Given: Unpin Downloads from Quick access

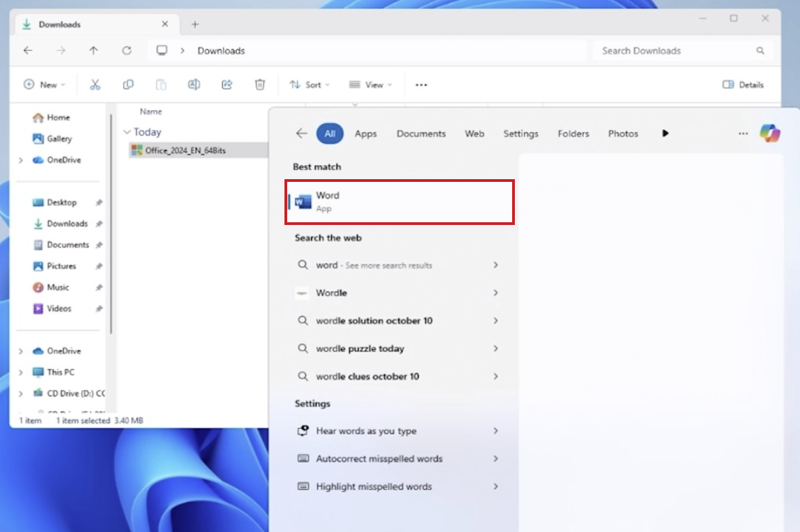Looking at the screenshot, I should (99, 224).
